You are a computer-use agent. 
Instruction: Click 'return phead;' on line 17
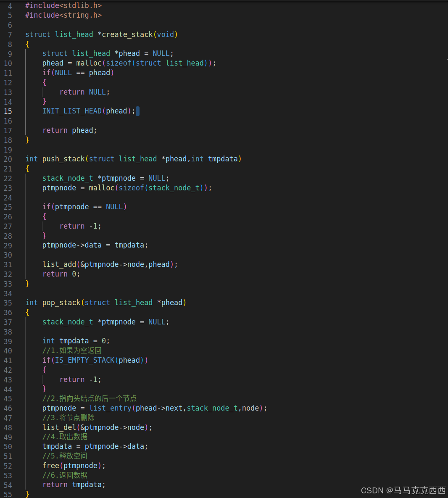pos(70,130)
